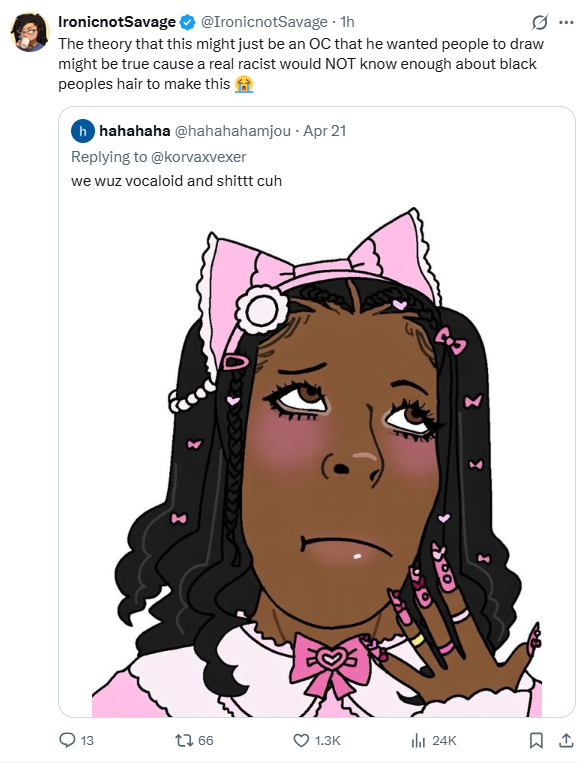Click the IronicnotSavage display name

[x=117, y=22]
